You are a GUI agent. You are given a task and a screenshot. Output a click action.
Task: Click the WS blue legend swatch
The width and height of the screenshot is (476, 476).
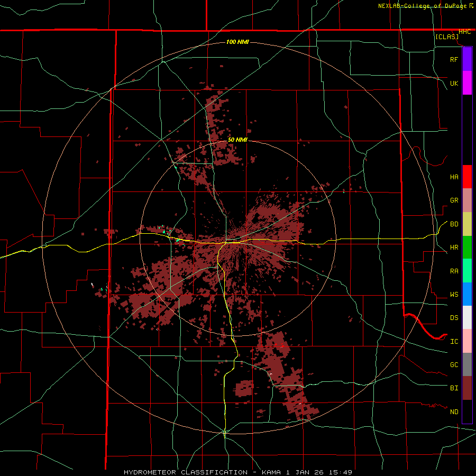point(467,294)
